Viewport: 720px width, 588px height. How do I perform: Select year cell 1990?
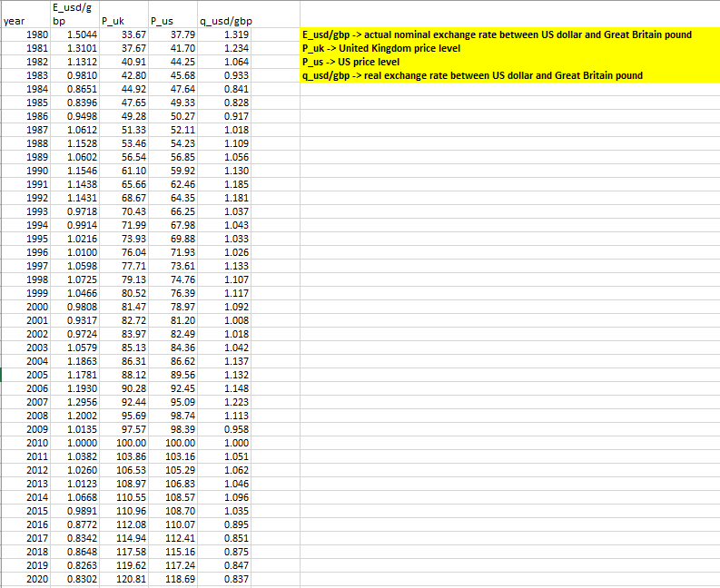click(25, 171)
